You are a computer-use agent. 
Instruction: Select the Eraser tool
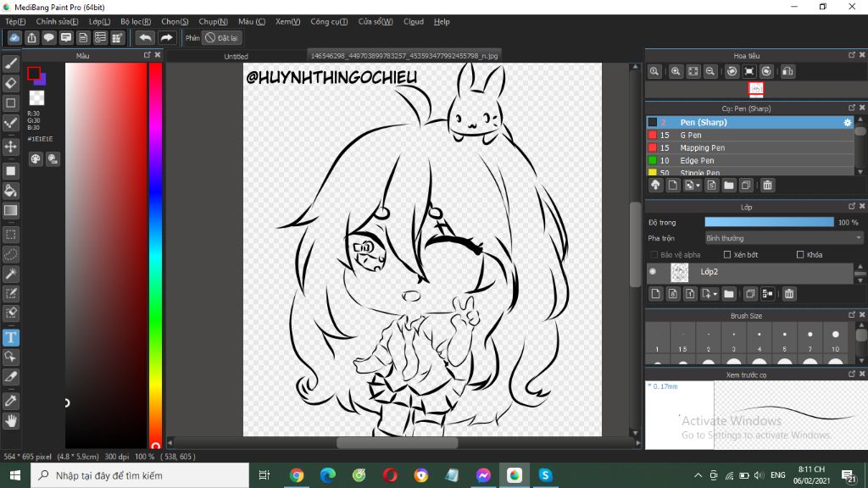[x=10, y=84]
